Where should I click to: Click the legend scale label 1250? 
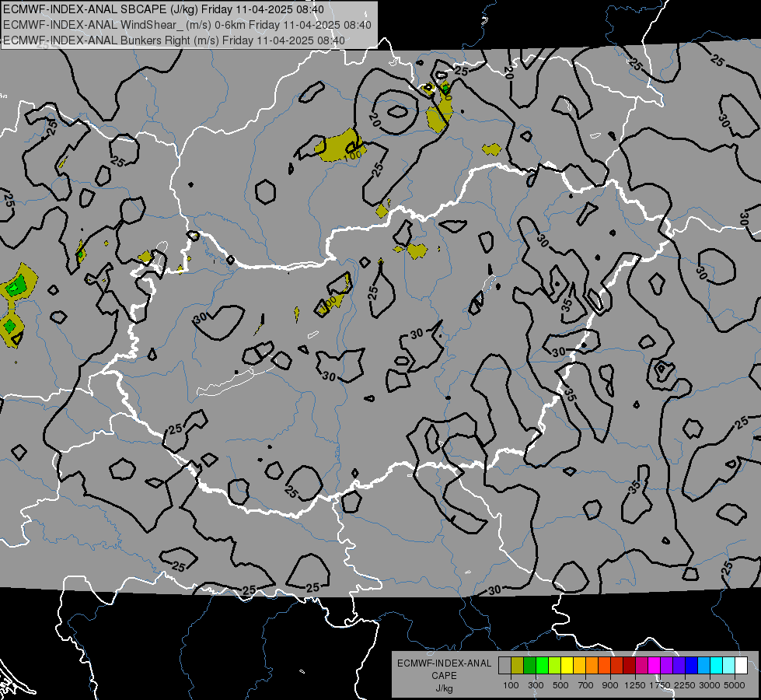click(x=635, y=685)
